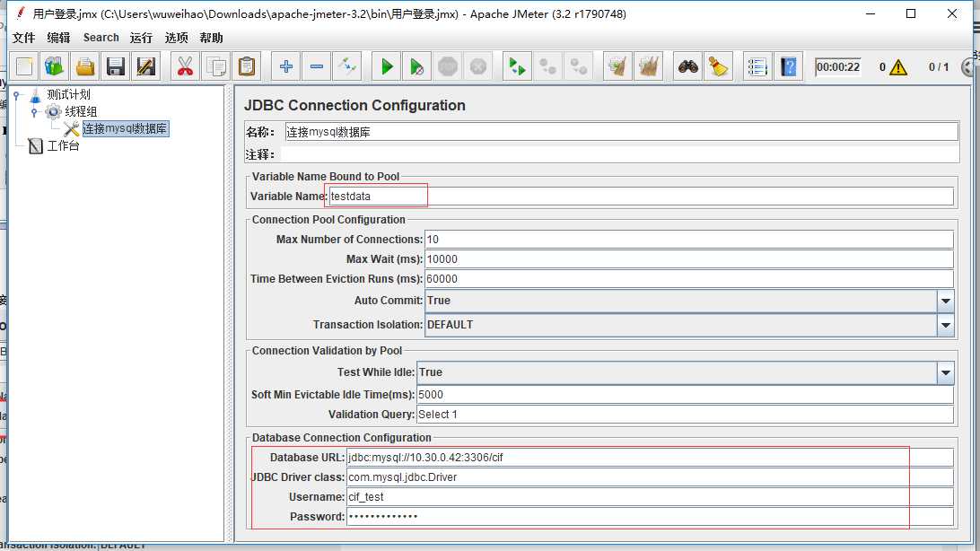The image size is (980, 551).
Task: Click Remote Start All icon
Action: 517,66
